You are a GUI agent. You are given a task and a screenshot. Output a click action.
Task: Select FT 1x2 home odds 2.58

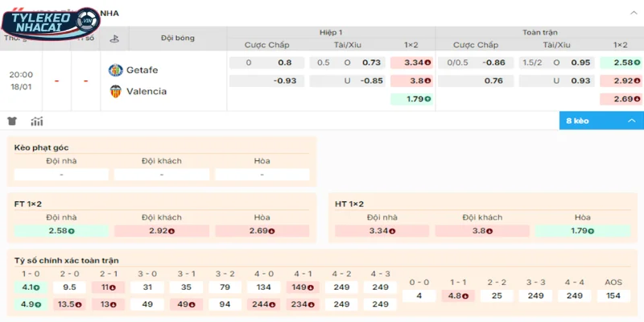click(61, 230)
